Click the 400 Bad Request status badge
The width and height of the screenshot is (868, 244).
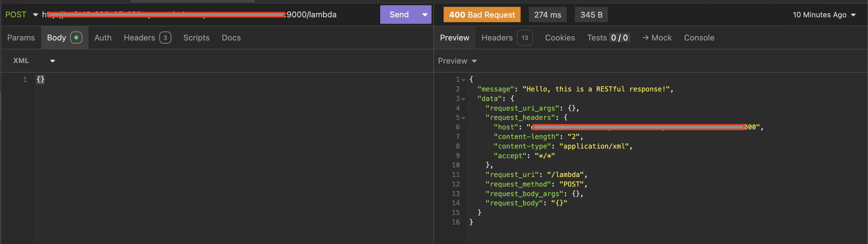[482, 15]
